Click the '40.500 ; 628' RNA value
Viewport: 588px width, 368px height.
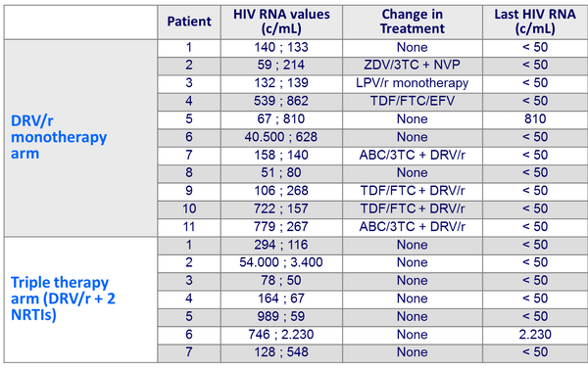coord(281,137)
